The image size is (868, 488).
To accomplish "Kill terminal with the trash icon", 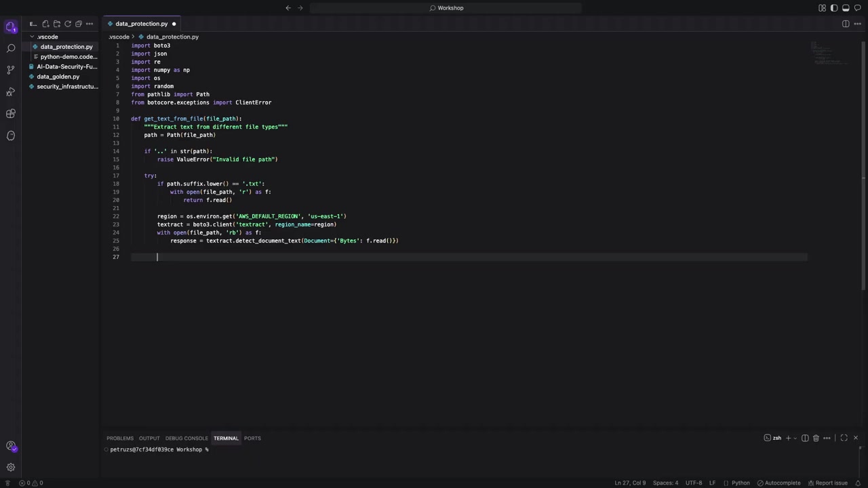I will [x=816, y=439].
